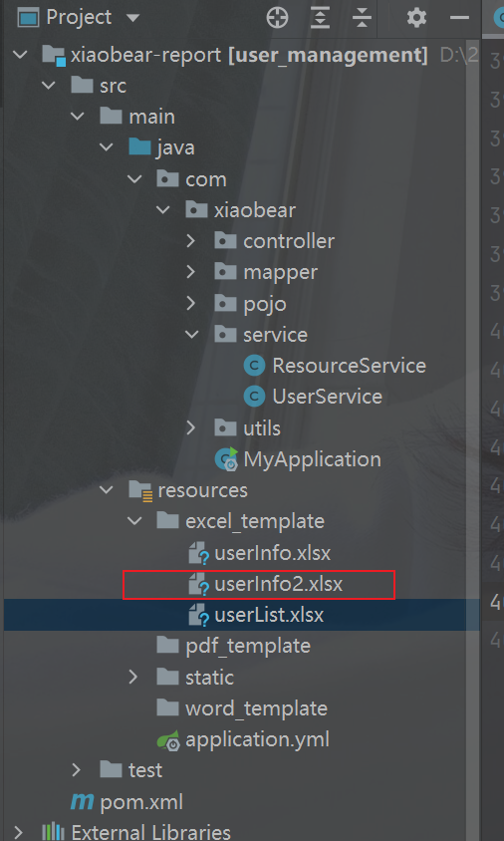
Task: Expand the test folder
Action: 76,770
